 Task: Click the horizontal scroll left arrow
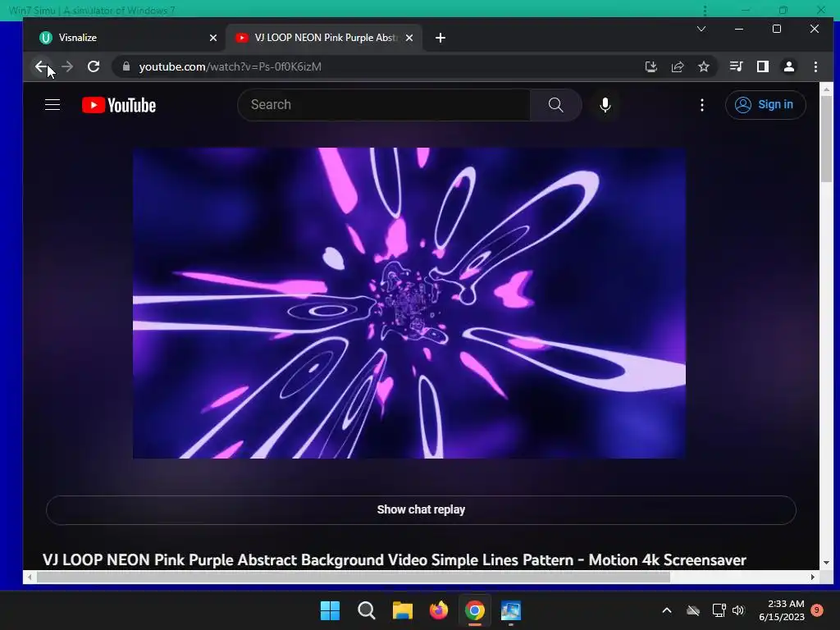point(30,577)
